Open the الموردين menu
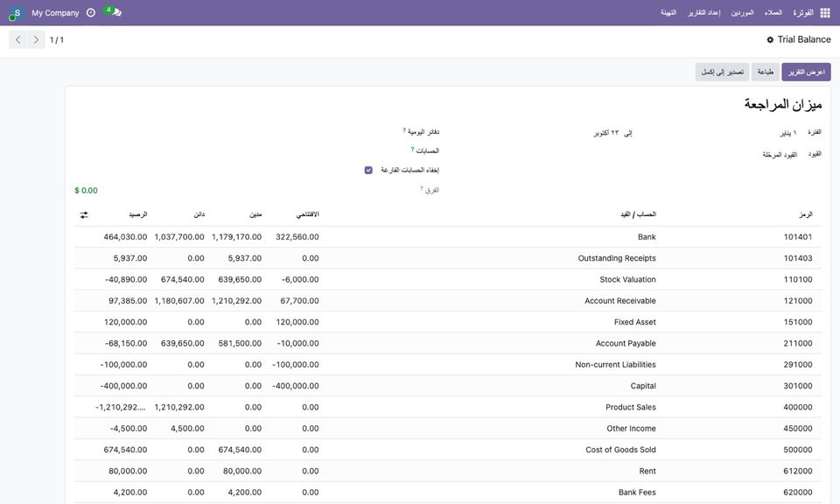This screenshot has width=840, height=504. tap(743, 12)
